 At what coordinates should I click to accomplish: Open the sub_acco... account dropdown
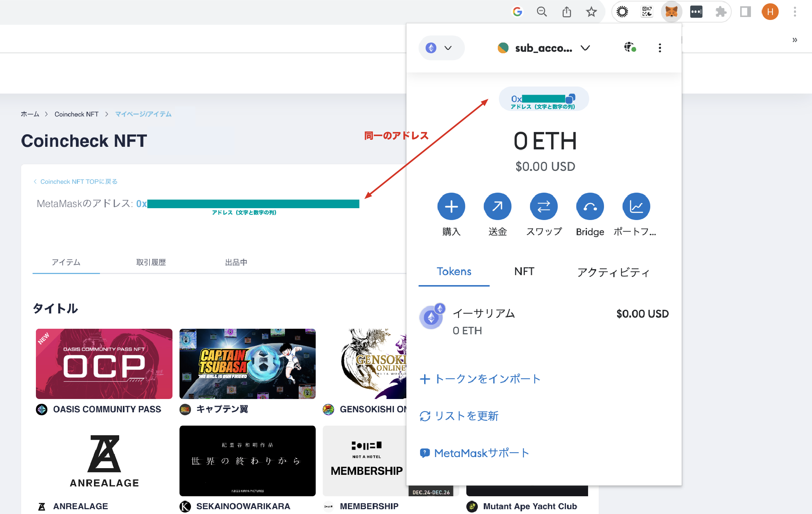coord(544,48)
